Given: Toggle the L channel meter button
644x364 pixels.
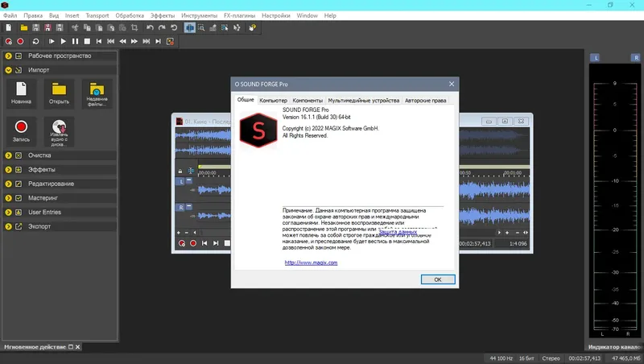Looking at the screenshot, I should click(595, 57).
